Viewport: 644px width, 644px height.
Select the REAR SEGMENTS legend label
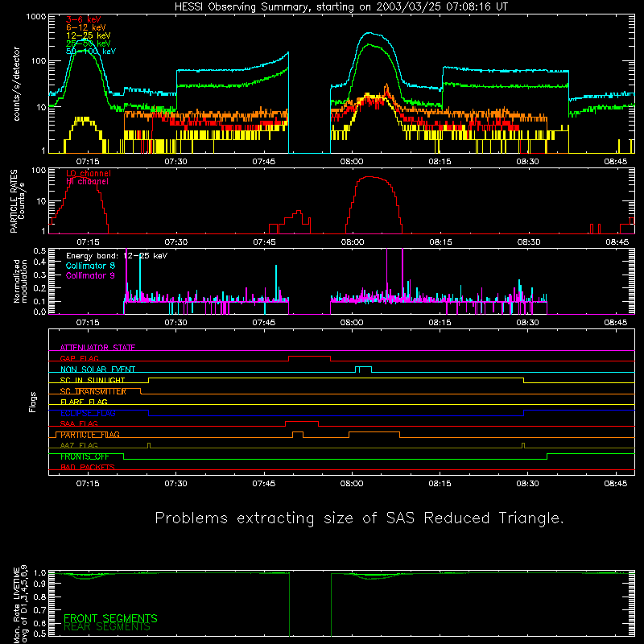click(107, 627)
